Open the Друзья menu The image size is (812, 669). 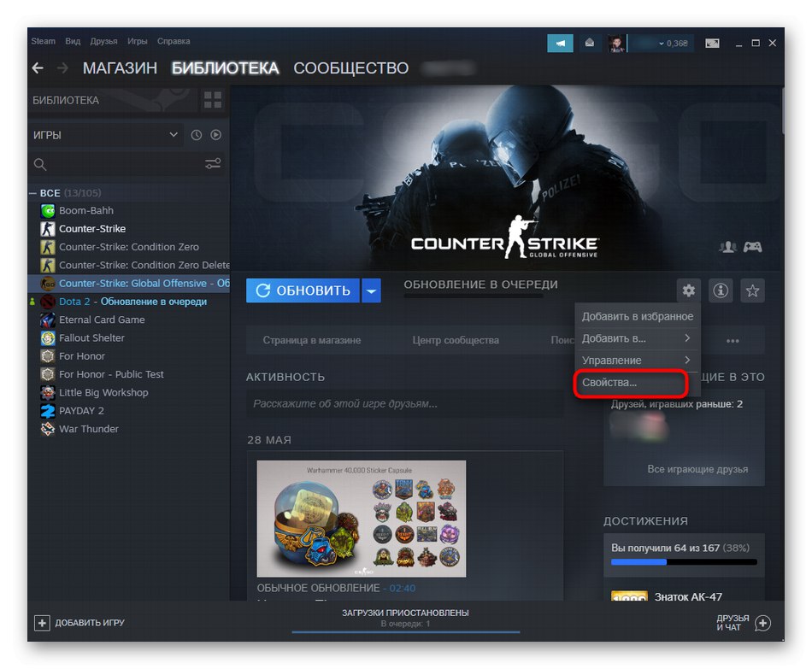coord(103,41)
